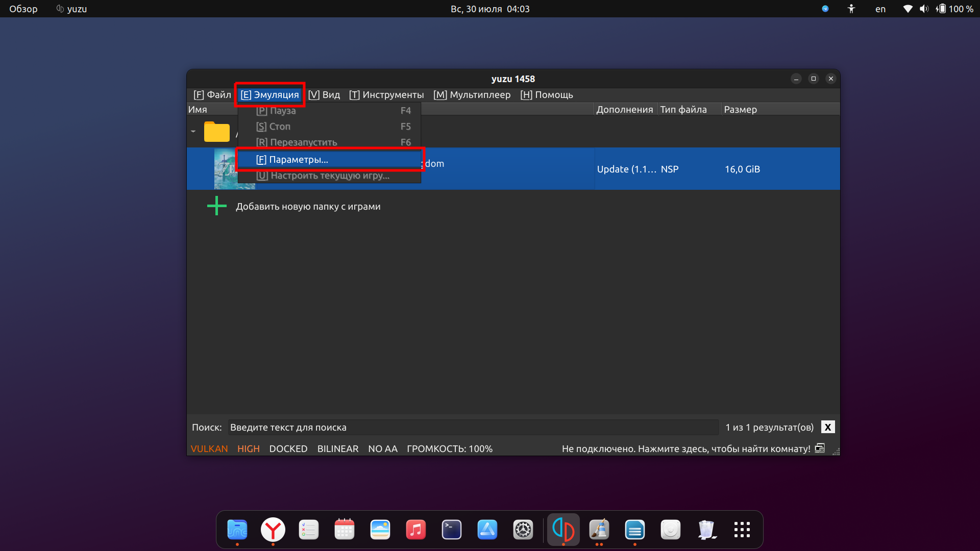
Task: Click the Перезапустить menu entry
Action: click(330, 142)
